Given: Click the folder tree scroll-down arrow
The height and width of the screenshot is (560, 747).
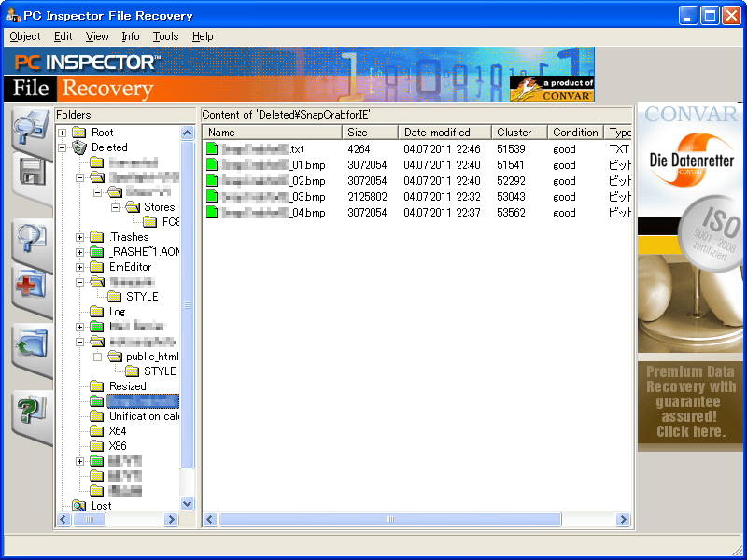Looking at the screenshot, I should (x=188, y=503).
